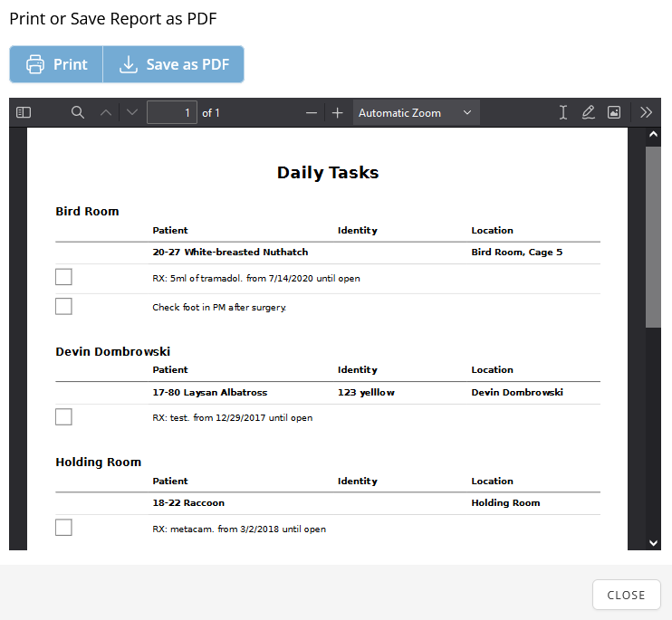Select the draw pencil tool

(x=589, y=112)
